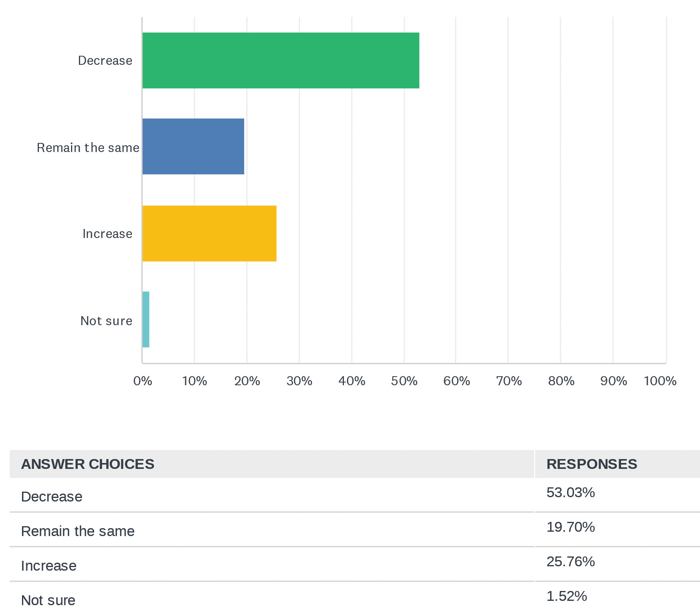Image resolution: width=700 pixels, height=613 pixels.
Task: Click the Not sure chart axis label
Action: 106,321
